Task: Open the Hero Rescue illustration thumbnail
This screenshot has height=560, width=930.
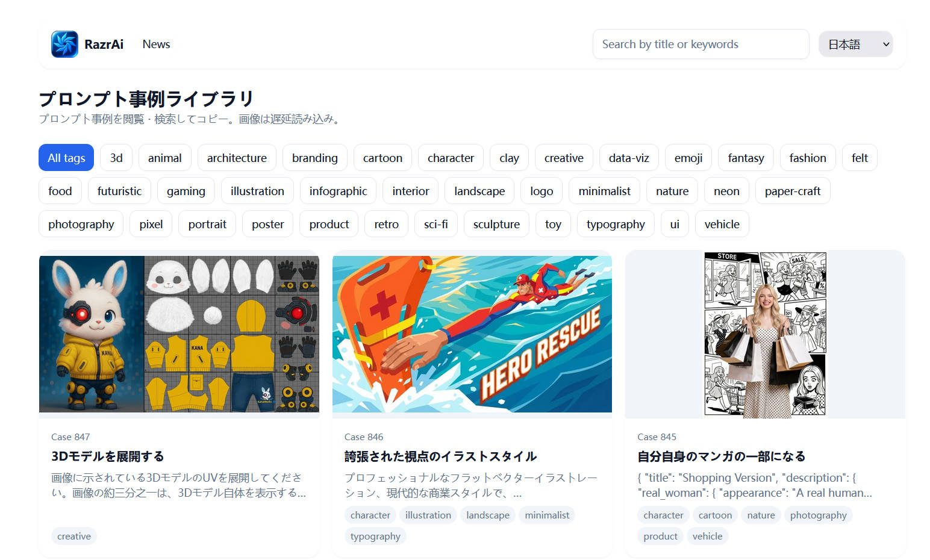Action: coord(472,334)
